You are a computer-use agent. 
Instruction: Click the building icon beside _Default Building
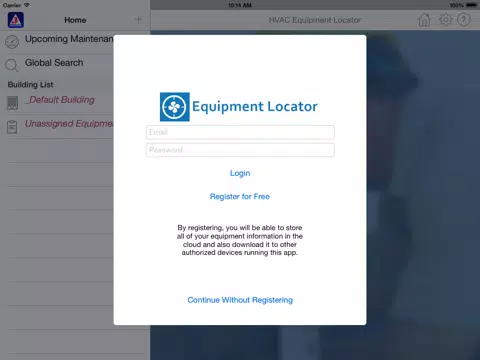(x=12, y=103)
